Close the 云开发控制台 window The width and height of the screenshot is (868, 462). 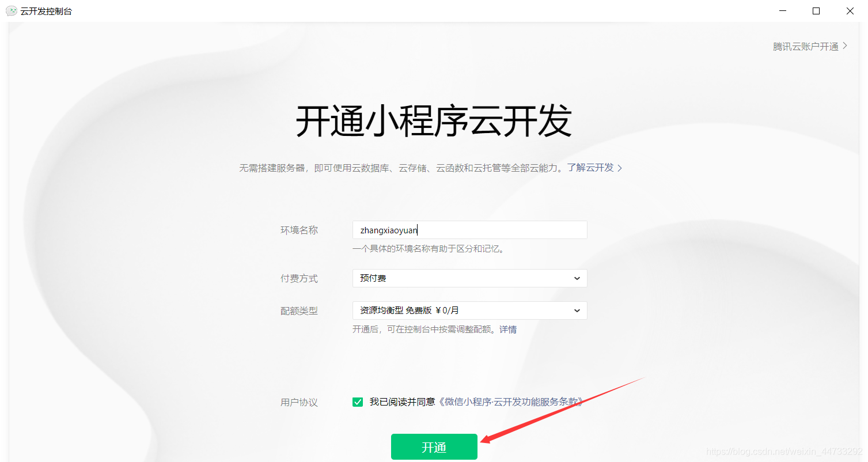(x=850, y=11)
